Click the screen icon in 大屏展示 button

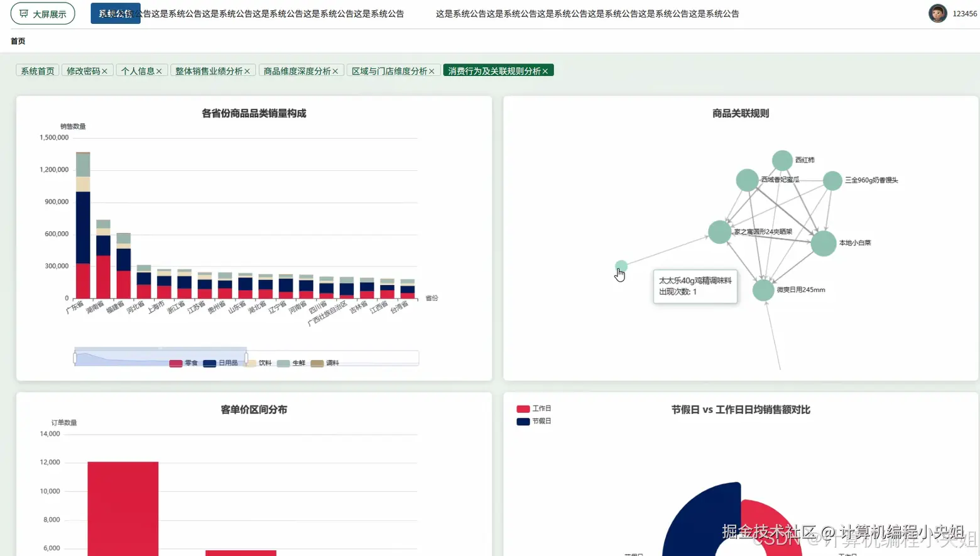(x=25, y=13)
